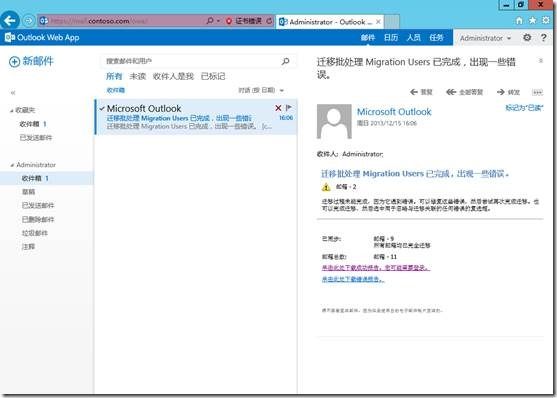Open the sort by date dropdown
Viewport: 557px width, 398px height.
coord(261,90)
